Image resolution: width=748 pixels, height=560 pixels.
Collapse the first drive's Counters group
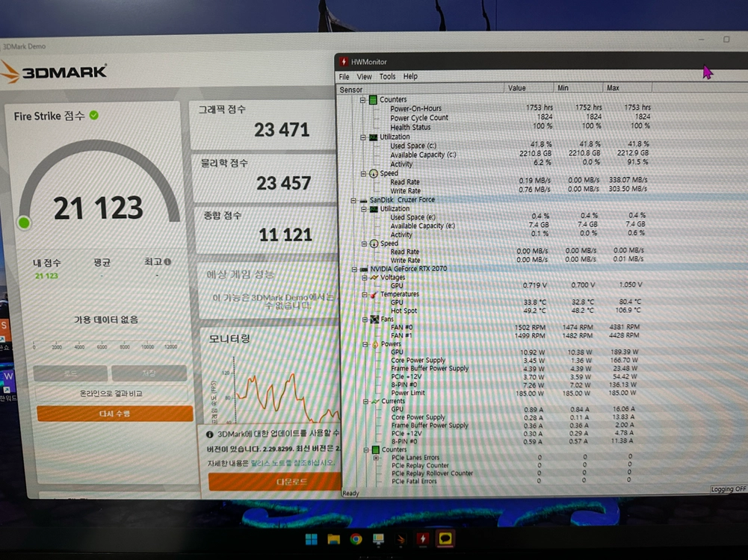tap(362, 100)
